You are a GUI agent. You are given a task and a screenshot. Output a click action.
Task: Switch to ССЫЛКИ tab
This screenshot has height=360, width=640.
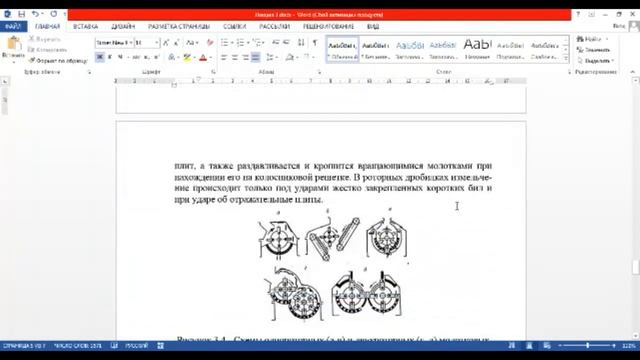tap(234, 27)
